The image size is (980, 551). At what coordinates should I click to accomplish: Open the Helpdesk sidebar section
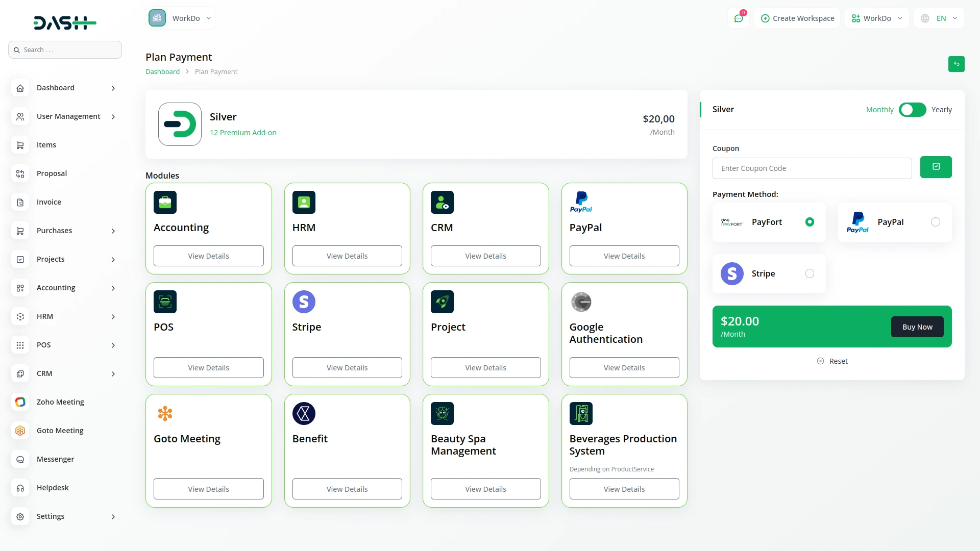pos(52,488)
